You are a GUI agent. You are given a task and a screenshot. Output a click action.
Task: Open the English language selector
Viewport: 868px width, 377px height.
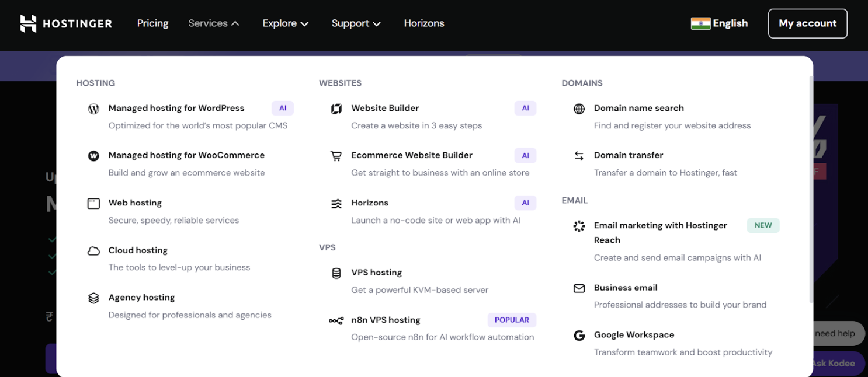719,23
